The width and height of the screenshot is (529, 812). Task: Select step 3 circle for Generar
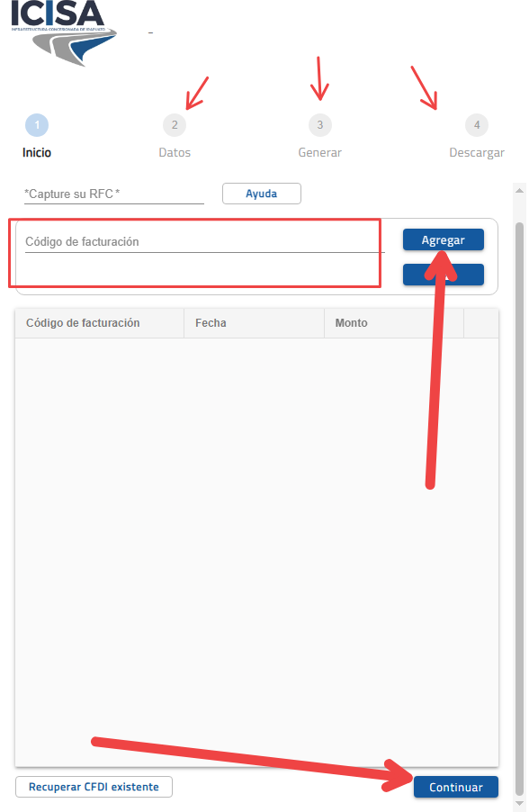(320, 125)
